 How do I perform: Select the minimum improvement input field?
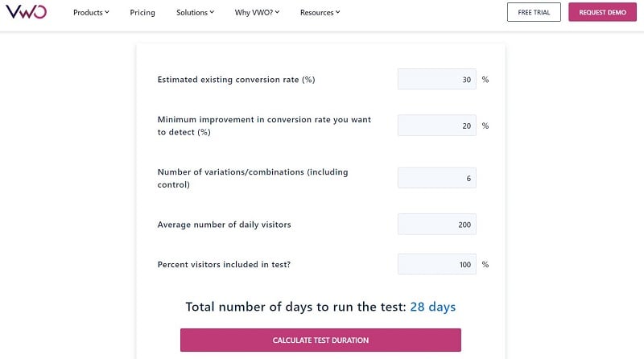click(437, 126)
